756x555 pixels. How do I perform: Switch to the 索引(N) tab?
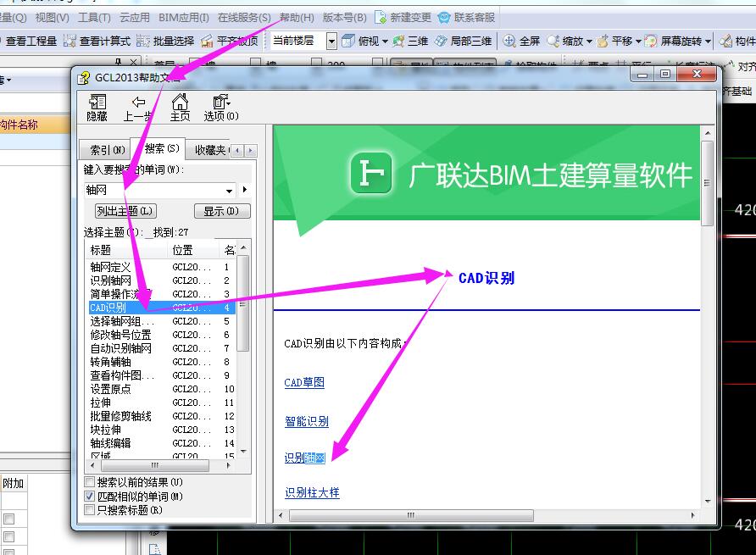click(x=107, y=150)
